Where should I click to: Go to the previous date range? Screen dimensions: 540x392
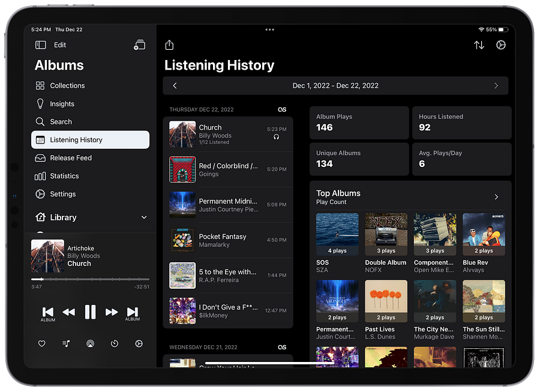(x=175, y=85)
